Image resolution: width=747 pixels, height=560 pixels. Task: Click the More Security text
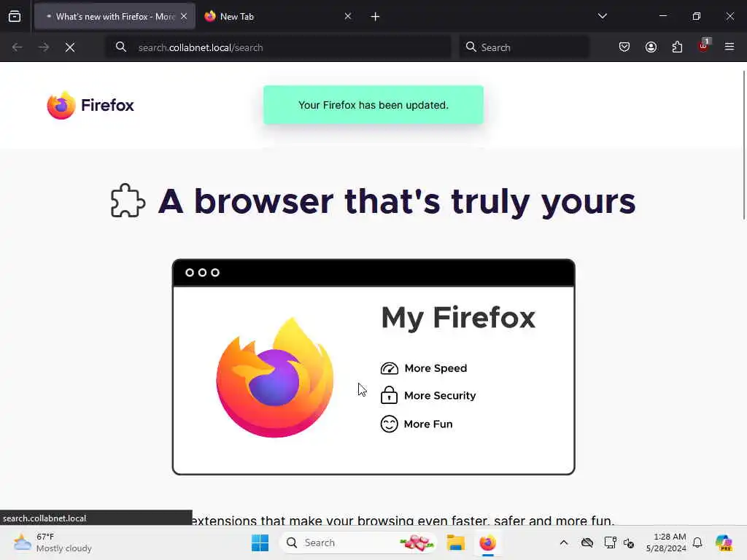pos(440,396)
